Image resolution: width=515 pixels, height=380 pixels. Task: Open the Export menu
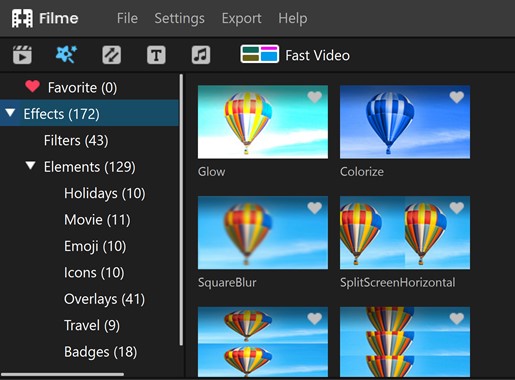click(x=242, y=18)
